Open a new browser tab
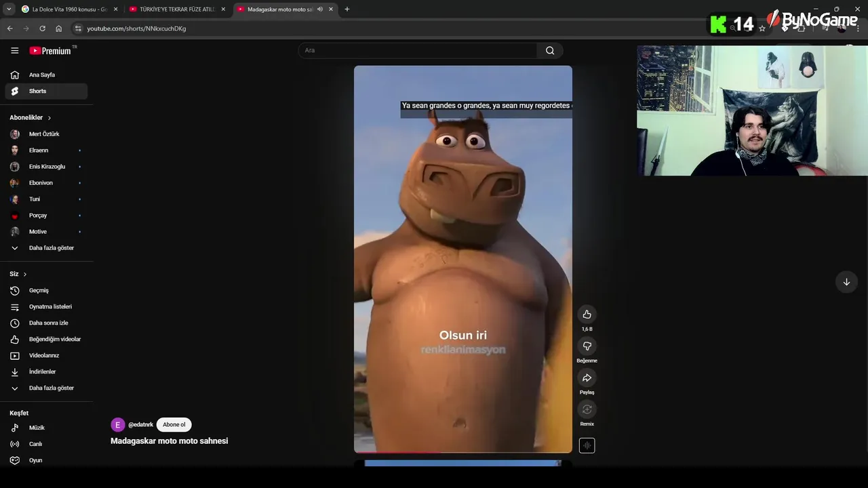This screenshot has width=868, height=488. tap(347, 9)
